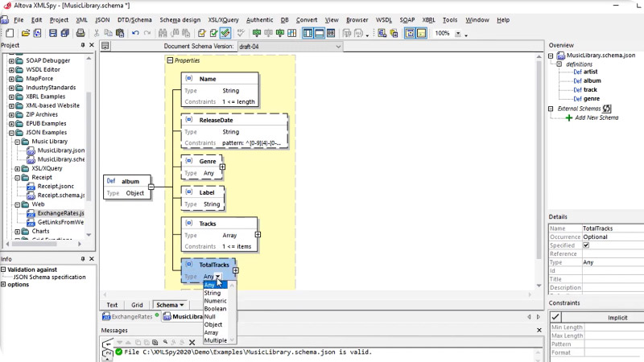Screen dimensions: 644x362
Task: Switch to the ExchangeRates document tab
Action: 131,316
